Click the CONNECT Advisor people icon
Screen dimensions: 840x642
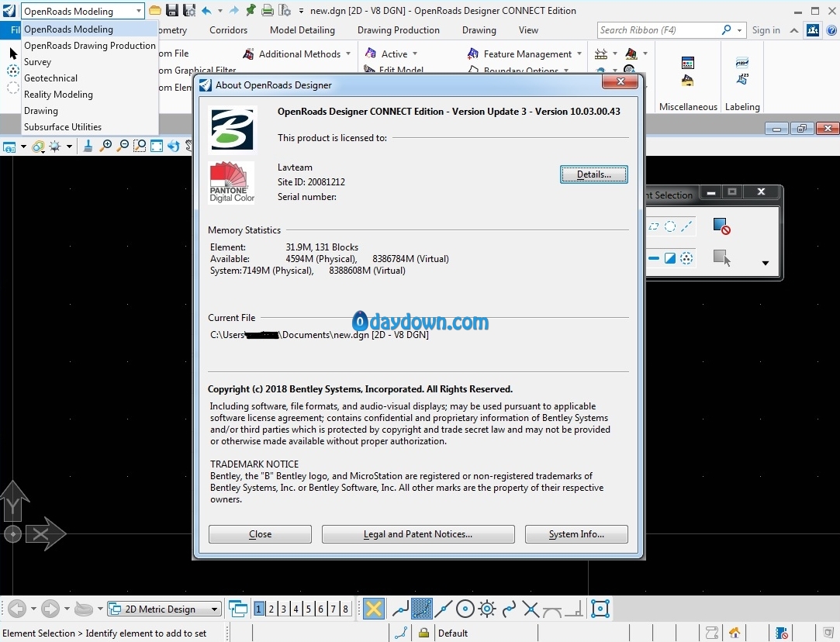coord(813,30)
